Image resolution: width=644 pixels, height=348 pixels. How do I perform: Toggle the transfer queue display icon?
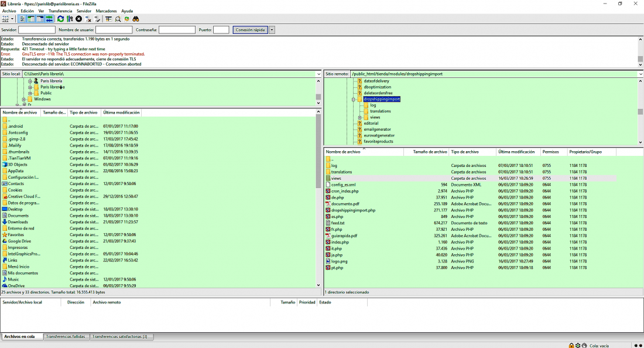(x=49, y=19)
